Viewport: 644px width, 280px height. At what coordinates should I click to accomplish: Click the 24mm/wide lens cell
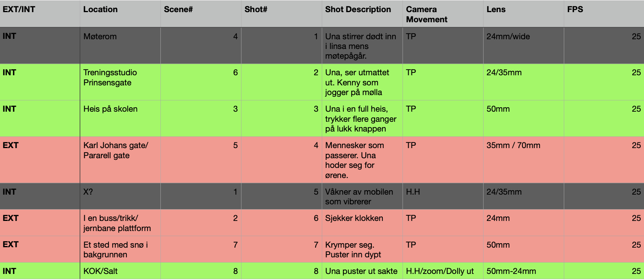point(523,46)
